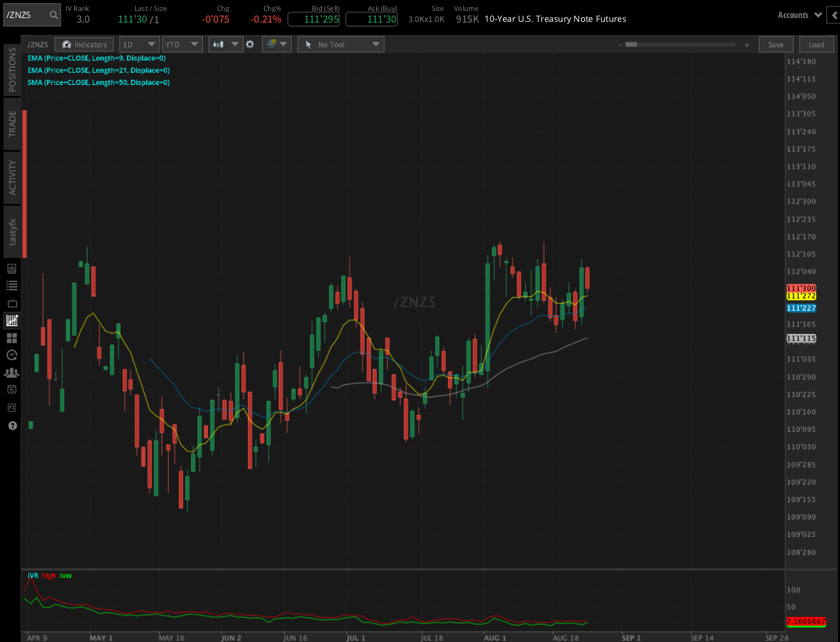Click the Chg% -0.21% value
840x642 pixels.
(266, 19)
